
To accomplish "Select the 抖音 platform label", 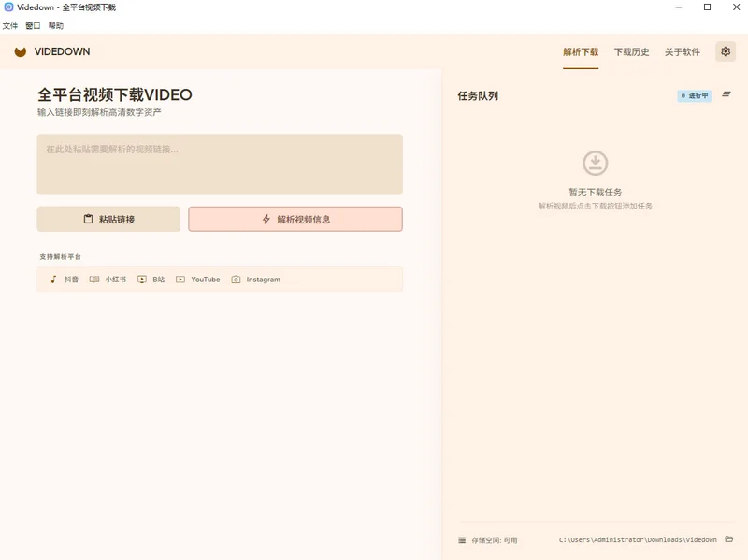I will pos(71,280).
